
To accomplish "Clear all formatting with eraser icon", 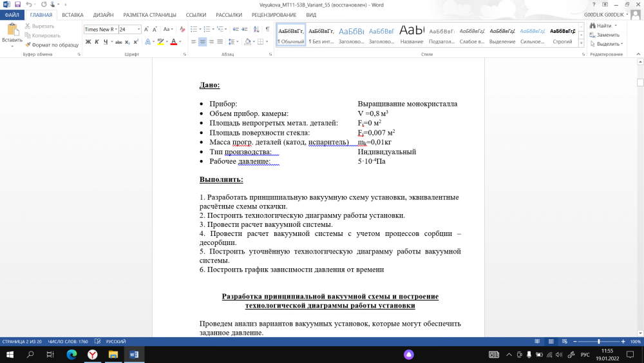I will pos(183,29).
